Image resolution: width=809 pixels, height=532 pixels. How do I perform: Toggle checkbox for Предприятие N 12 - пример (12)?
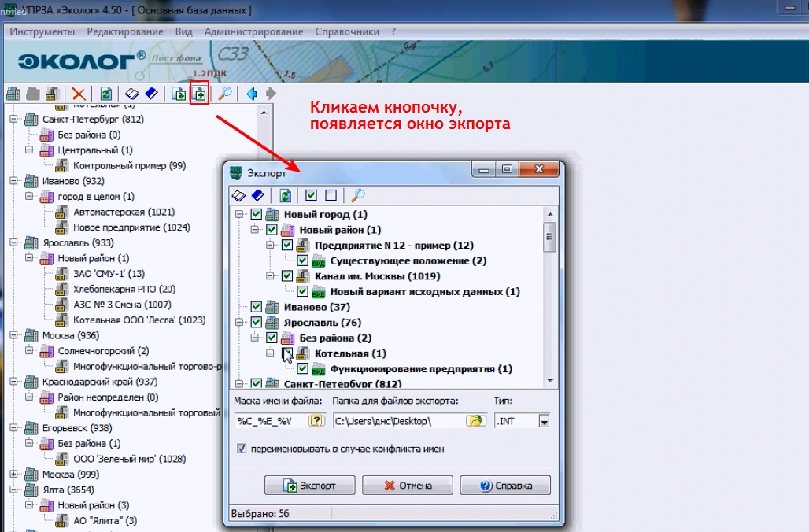[287, 245]
